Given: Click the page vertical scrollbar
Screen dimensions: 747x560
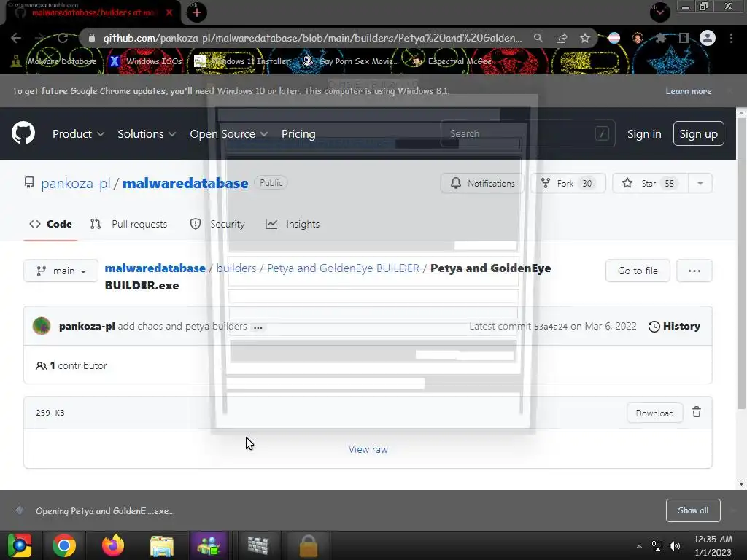Looking at the screenshot, I should click(x=741, y=262).
